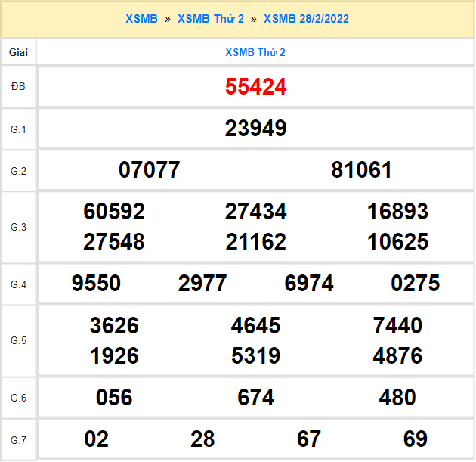
Task: Select G.5 number 4876
Action: click(x=397, y=356)
